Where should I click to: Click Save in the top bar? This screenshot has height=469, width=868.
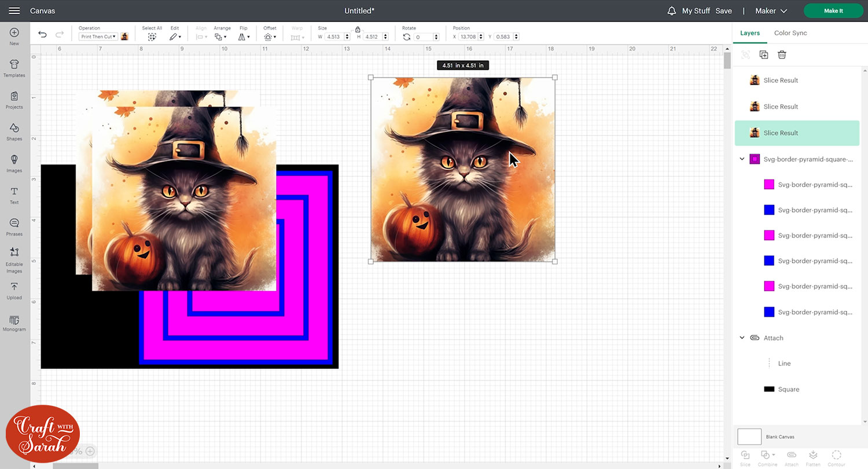click(x=723, y=10)
